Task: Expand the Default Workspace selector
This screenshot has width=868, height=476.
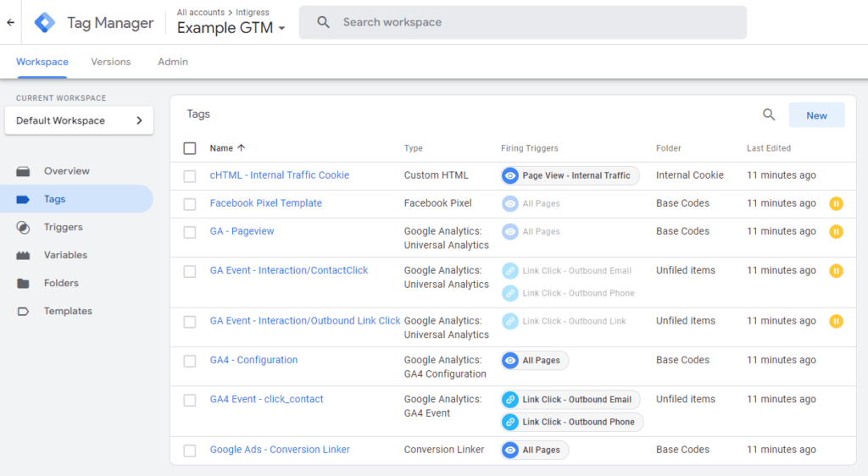Action: point(79,120)
